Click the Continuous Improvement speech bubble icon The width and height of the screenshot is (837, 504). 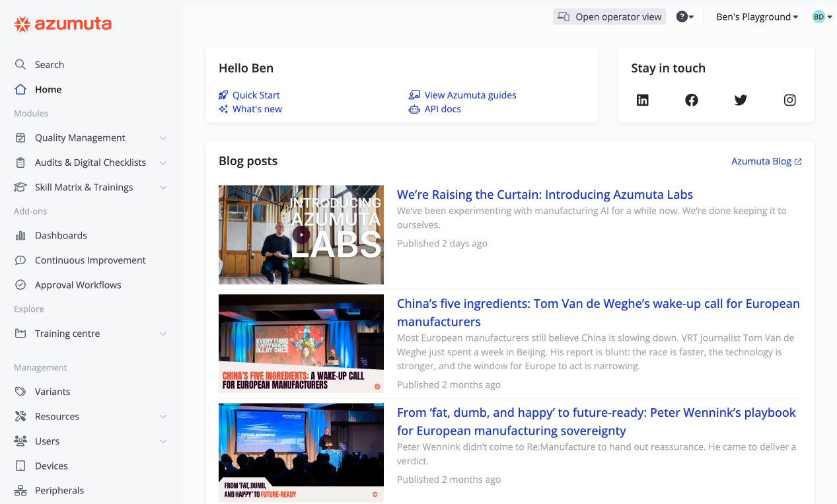click(x=20, y=260)
